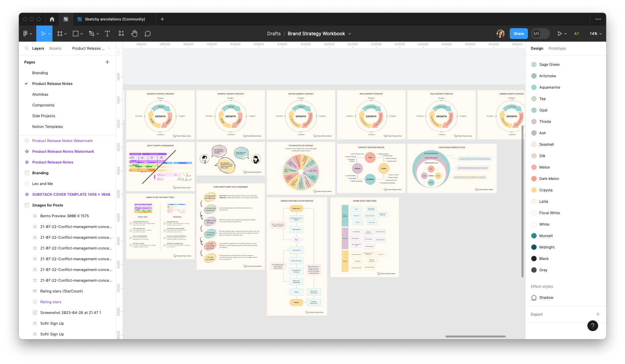This screenshot has height=364, width=625.
Task: Open the present options dropdown arrow
Action: click(566, 34)
